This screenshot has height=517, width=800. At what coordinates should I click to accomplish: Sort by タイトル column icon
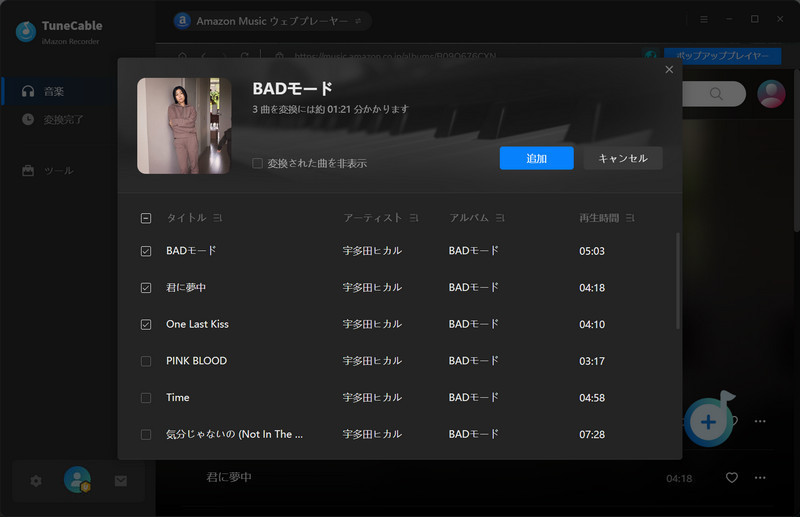pyautogui.click(x=217, y=218)
